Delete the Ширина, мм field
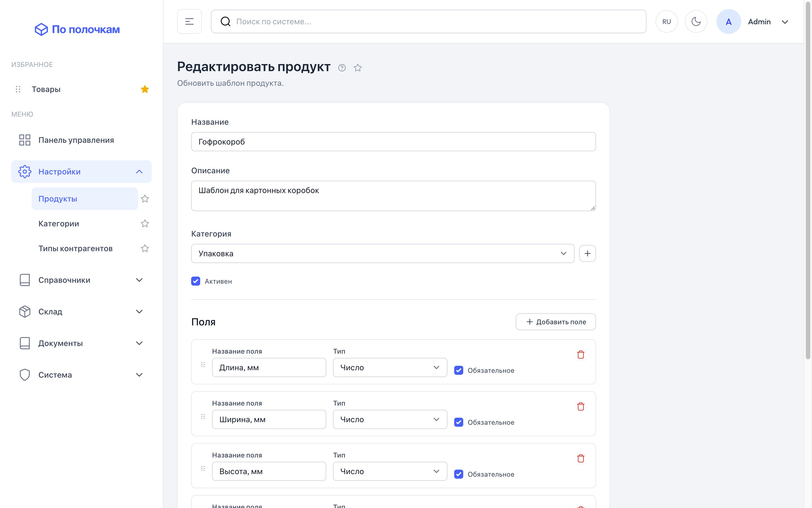This screenshot has height=508, width=812. 581,406
